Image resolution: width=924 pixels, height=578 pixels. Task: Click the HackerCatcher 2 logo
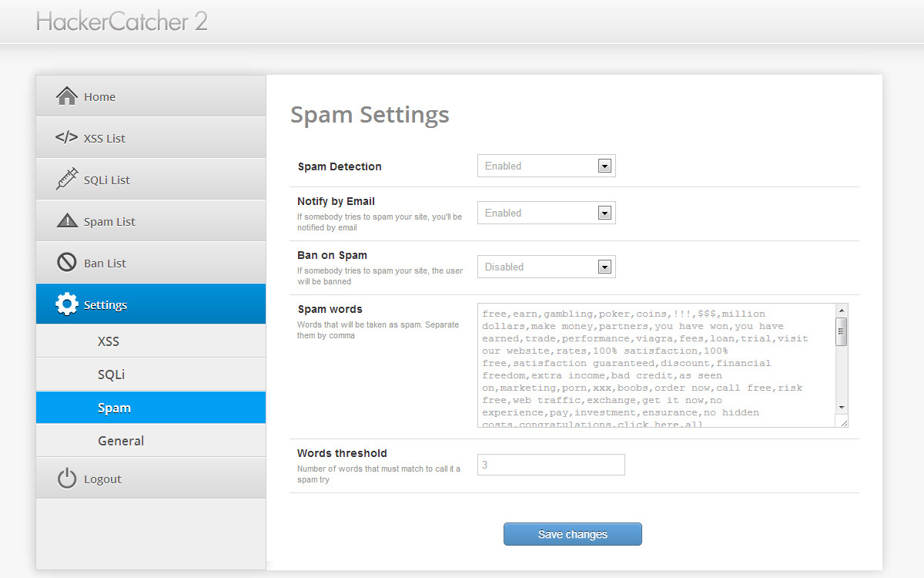[x=122, y=22]
